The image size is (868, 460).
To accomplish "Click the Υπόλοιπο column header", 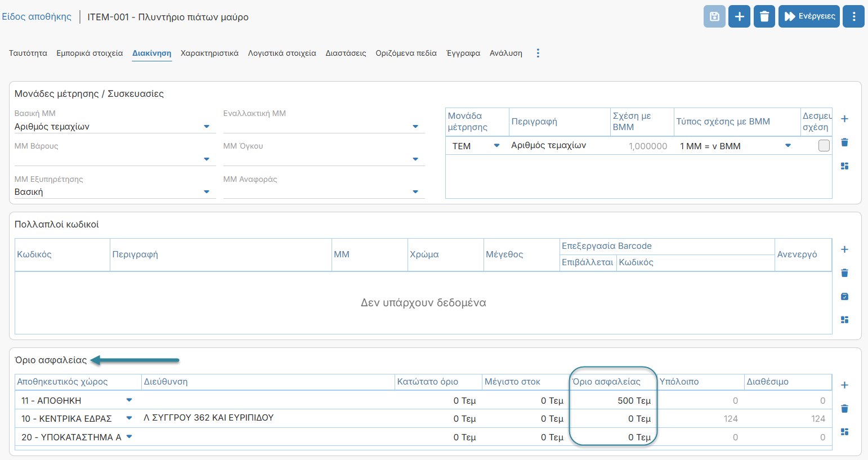I will click(700, 382).
